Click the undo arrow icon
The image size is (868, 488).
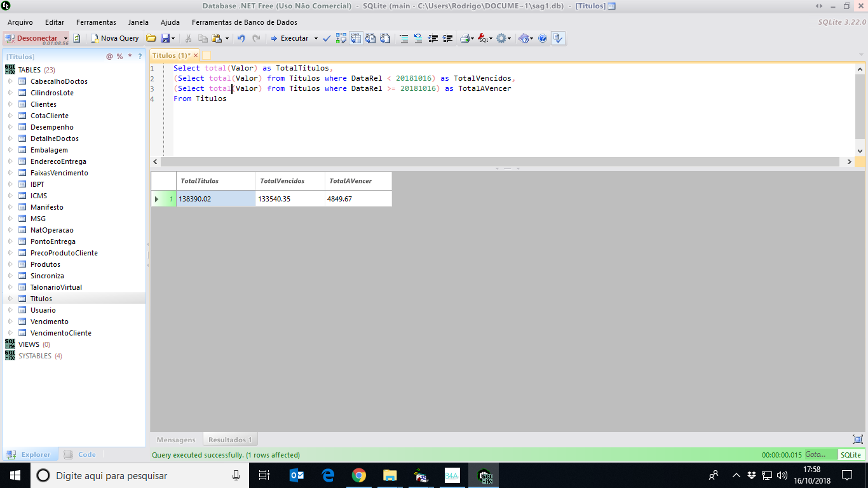241,38
